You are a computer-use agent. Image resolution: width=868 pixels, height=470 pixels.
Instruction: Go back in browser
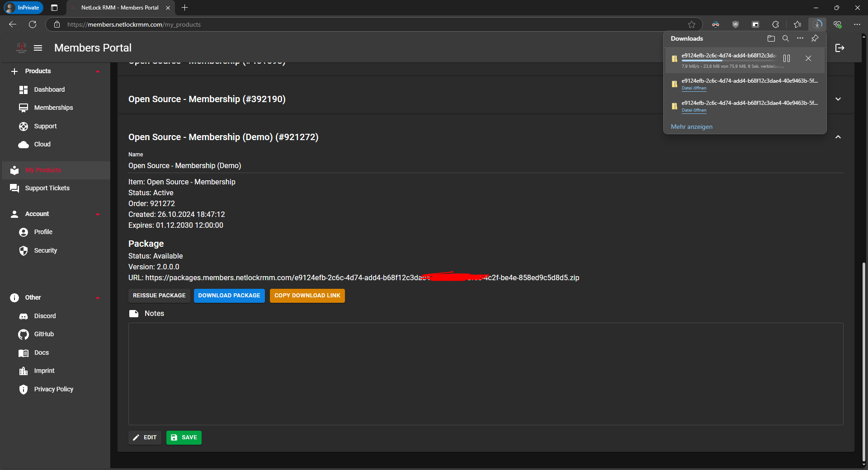(13, 24)
